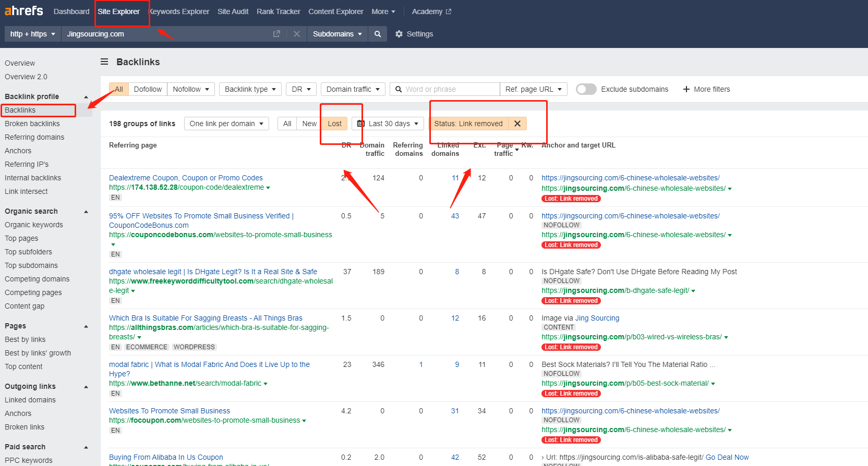Select the Lost links status tab

tap(334, 124)
